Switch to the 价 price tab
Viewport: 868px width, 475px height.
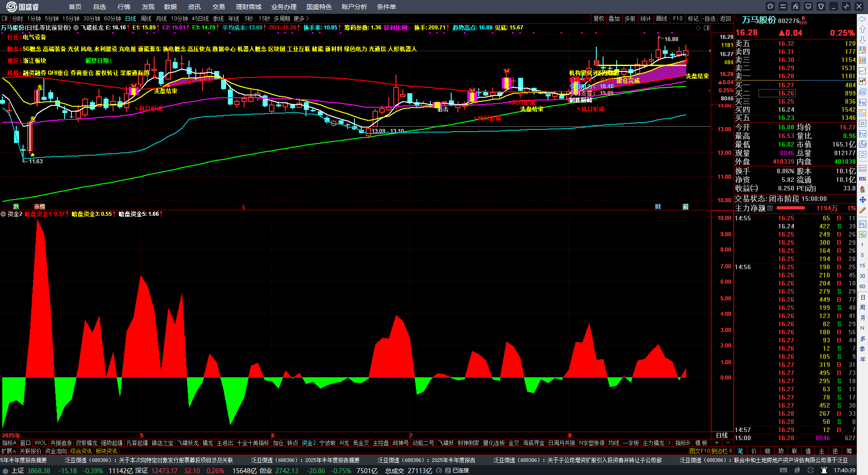(754, 451)
